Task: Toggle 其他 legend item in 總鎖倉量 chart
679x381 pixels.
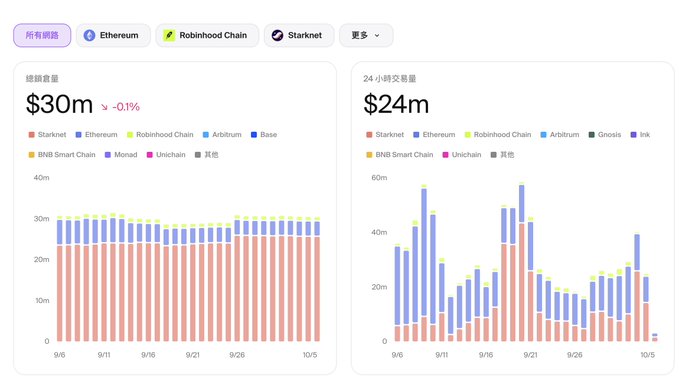Action: click(x=207, y=155)
